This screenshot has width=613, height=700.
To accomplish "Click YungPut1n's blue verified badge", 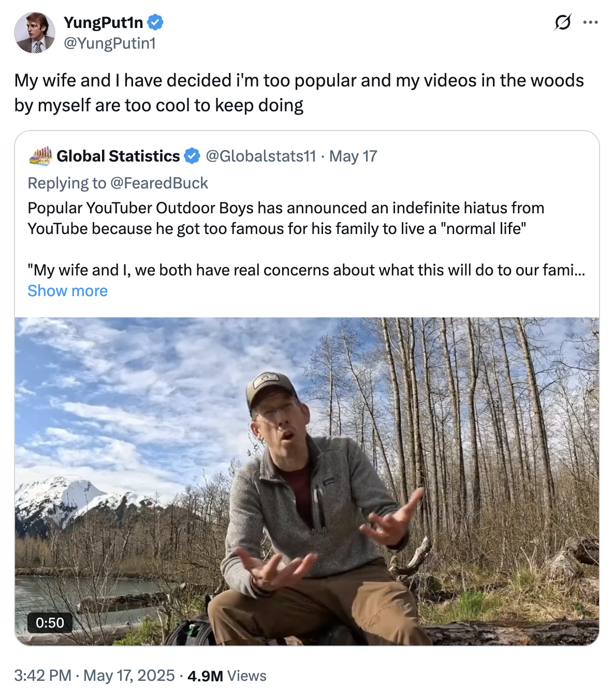I will (155, 22).
